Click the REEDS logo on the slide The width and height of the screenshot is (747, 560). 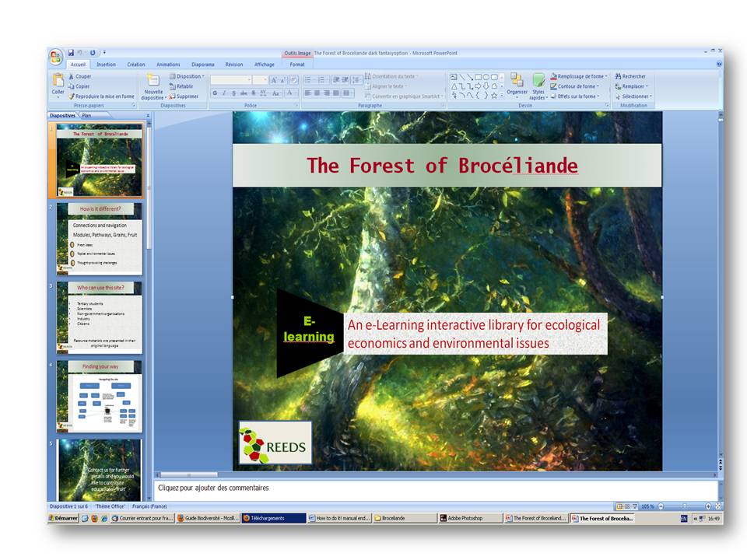tap(275, 443)
